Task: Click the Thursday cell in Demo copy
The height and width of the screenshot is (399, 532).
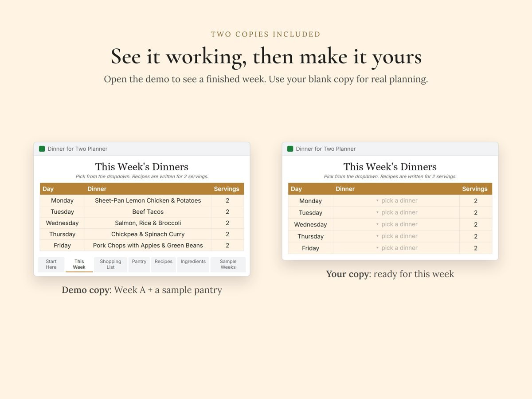Action: coord(63,234)
